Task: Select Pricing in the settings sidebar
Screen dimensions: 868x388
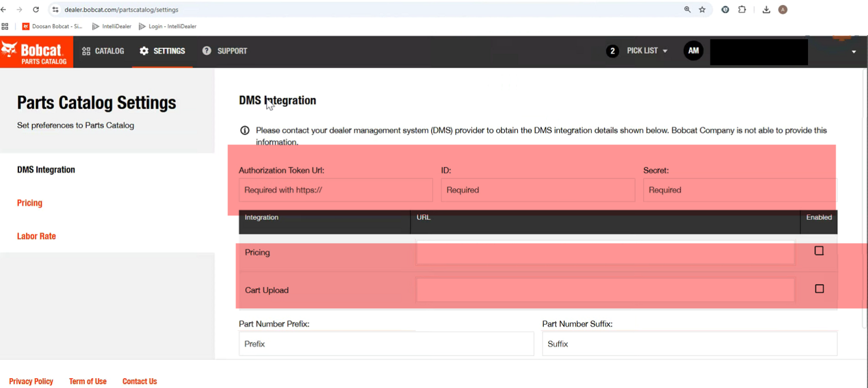Action: pyautogui.click(x=29, y=203)
